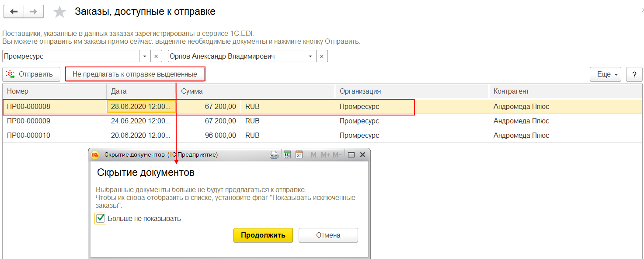
Task: Clear the Орлов Александр Владимирович filter with X
Action: pos(322,56)
